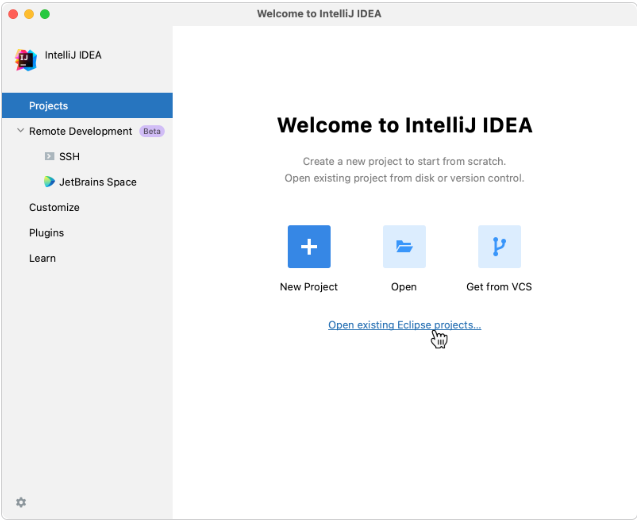The width and height of the screenshot is (637, 521).
Task: Click the 'Open existing project from disk' description line
Action: [x=404, y=178]
